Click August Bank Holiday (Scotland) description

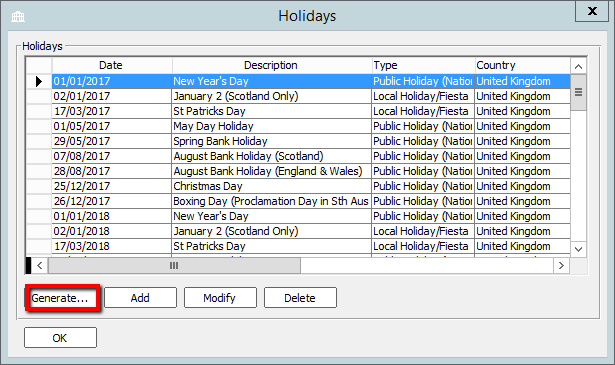click(272, 156)
